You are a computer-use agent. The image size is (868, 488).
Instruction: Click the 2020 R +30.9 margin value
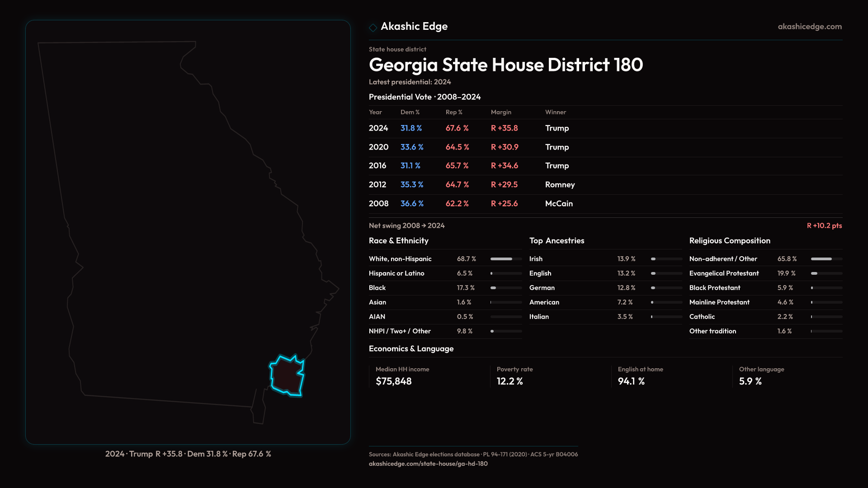point(505,147)
